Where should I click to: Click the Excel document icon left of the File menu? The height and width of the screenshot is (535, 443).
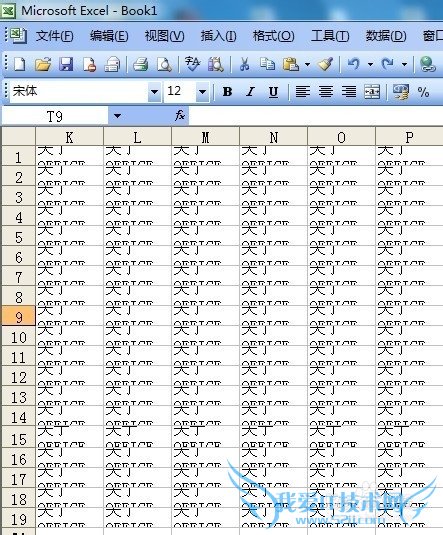[18, 35]
